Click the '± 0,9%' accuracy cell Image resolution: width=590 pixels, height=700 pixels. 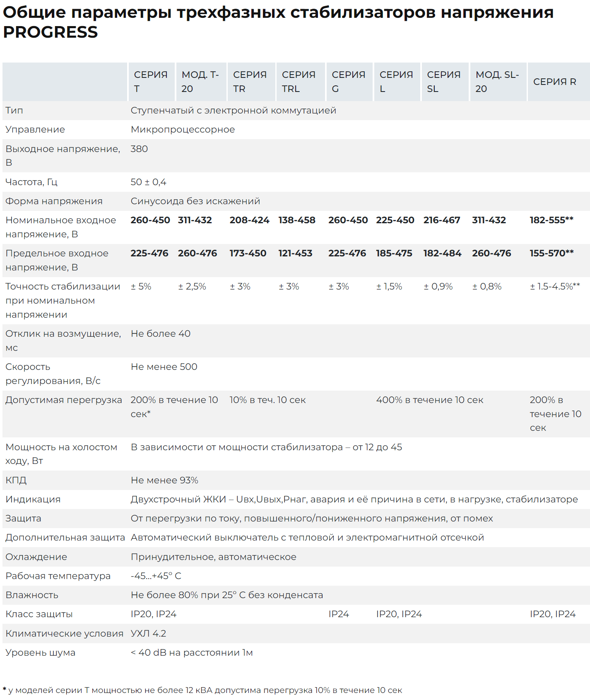click(x=438, y=287)
